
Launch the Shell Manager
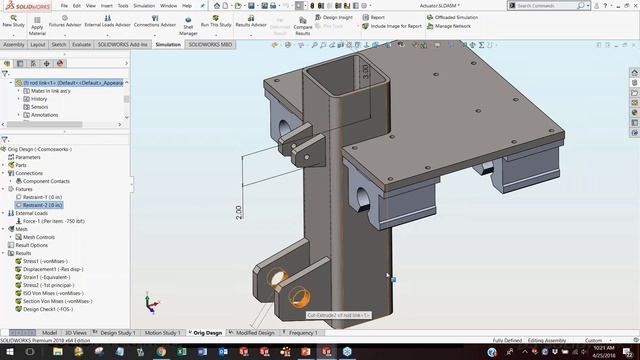click(188, 26)
